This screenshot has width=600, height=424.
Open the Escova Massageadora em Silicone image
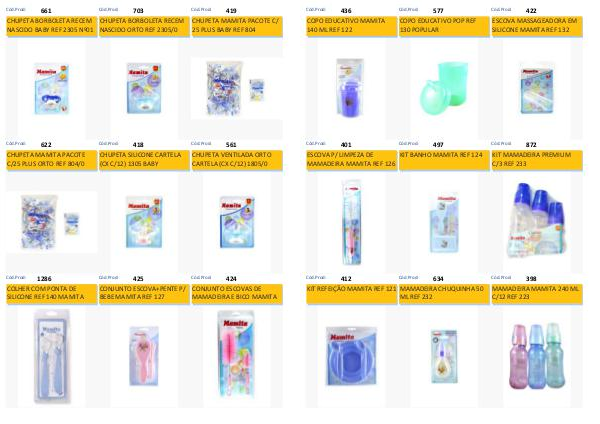click(x=536, y=90)
